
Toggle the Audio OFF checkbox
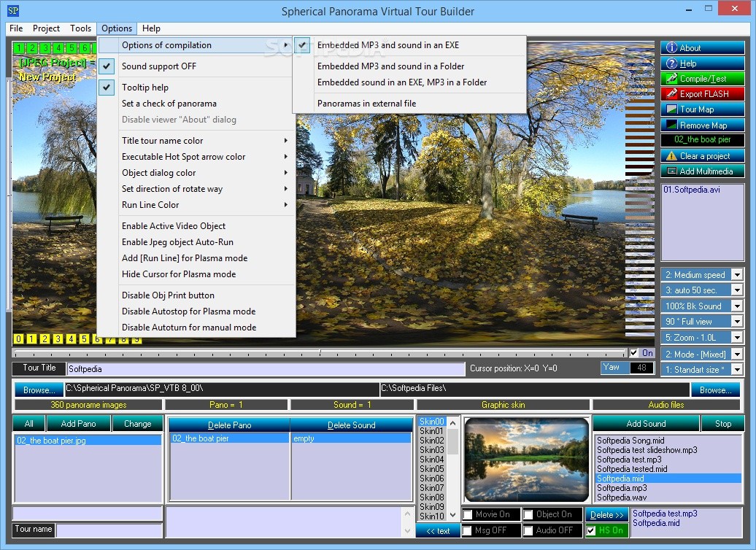point(528,530)
